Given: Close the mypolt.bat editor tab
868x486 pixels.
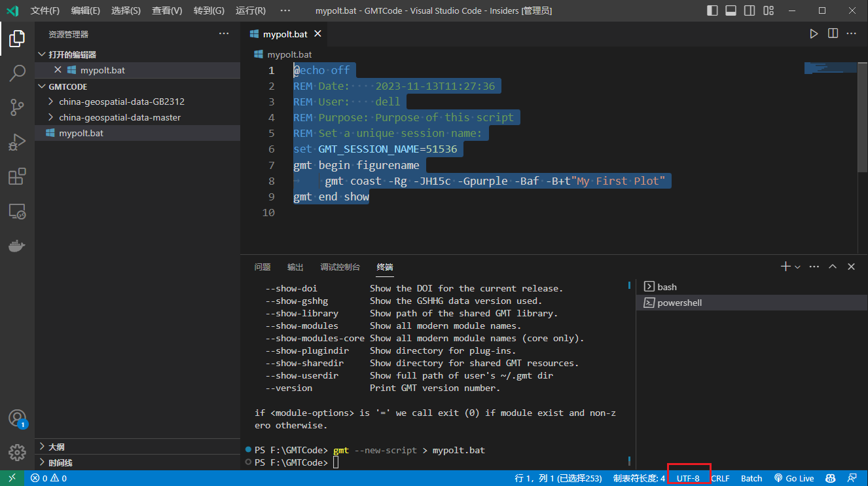Looking at the screenshot, I should [x=317, y=34].
